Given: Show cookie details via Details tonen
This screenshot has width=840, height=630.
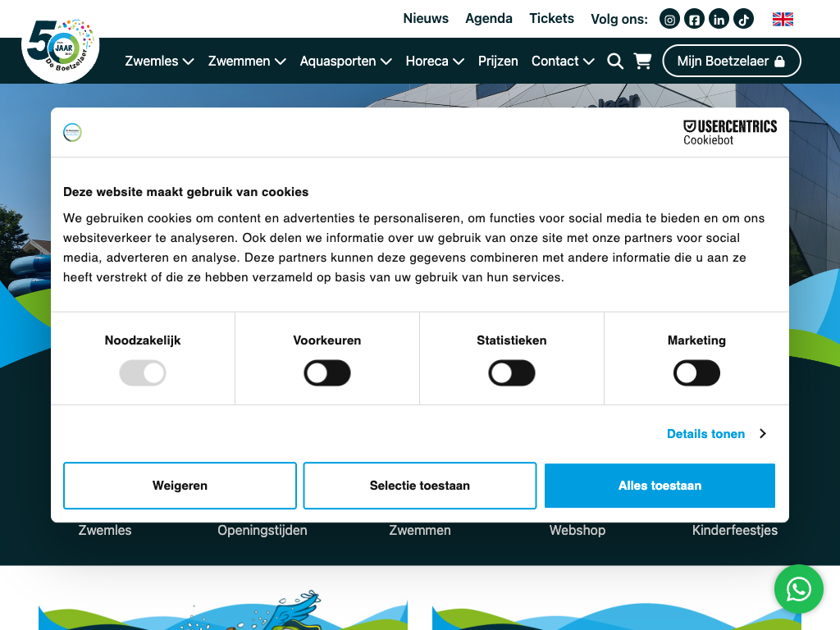Looking at the screenshot, I should 715,434.
